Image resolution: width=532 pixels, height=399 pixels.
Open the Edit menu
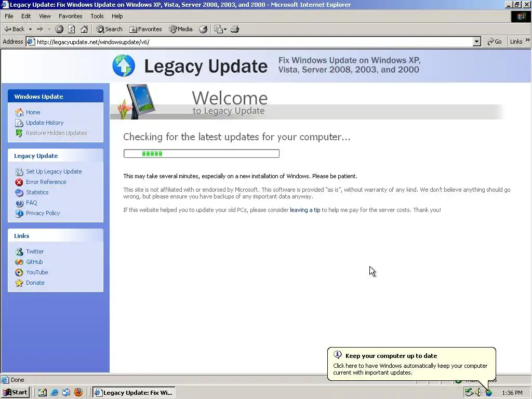[26, 16]
